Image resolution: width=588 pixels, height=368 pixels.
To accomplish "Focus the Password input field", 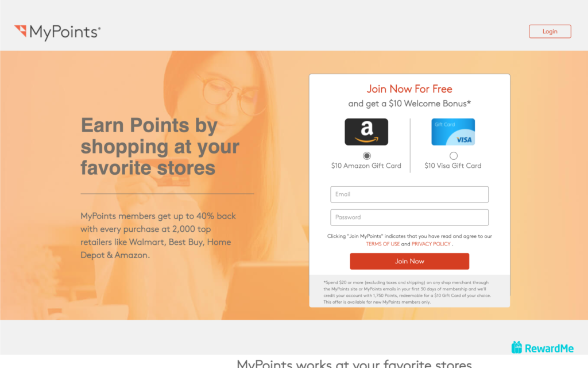I will pos(409,217).
